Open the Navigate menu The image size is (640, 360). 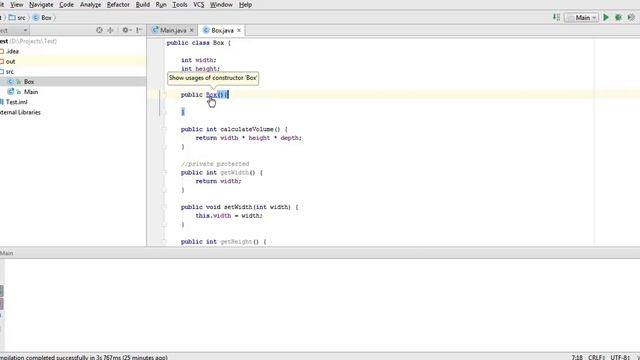(41, 5)
